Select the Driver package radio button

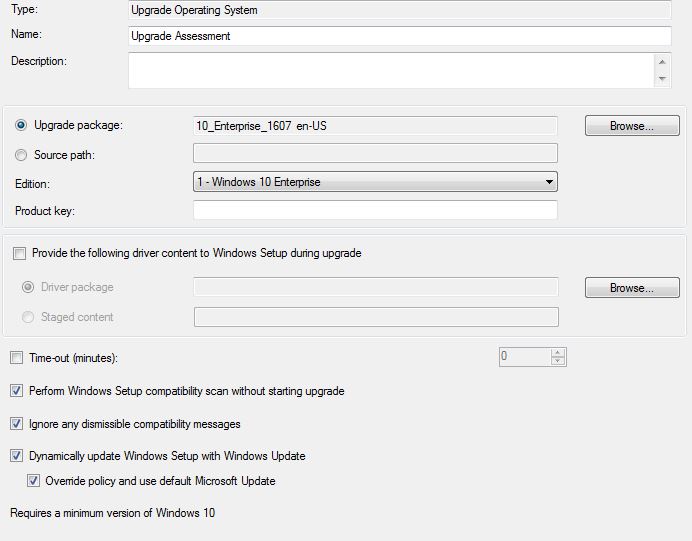click(x=28, y=287)
